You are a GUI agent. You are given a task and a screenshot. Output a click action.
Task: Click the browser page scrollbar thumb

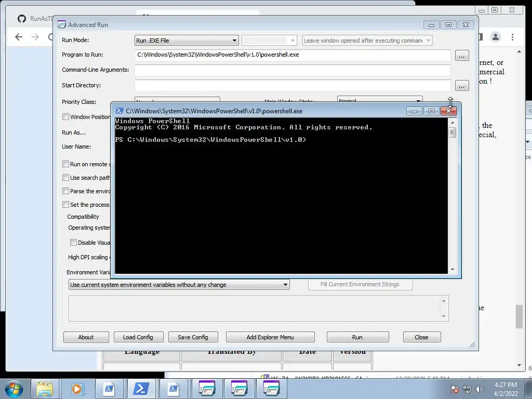pyautogui.click(x=519, y=317)
